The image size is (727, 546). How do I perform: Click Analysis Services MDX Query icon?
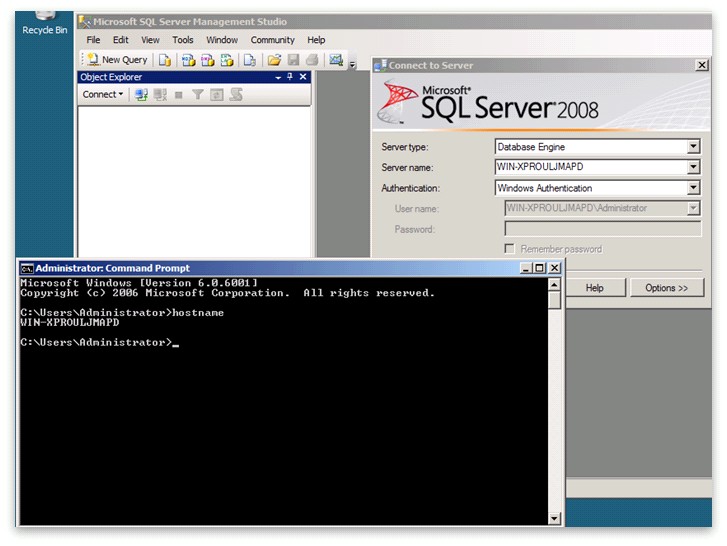point(188,60)
